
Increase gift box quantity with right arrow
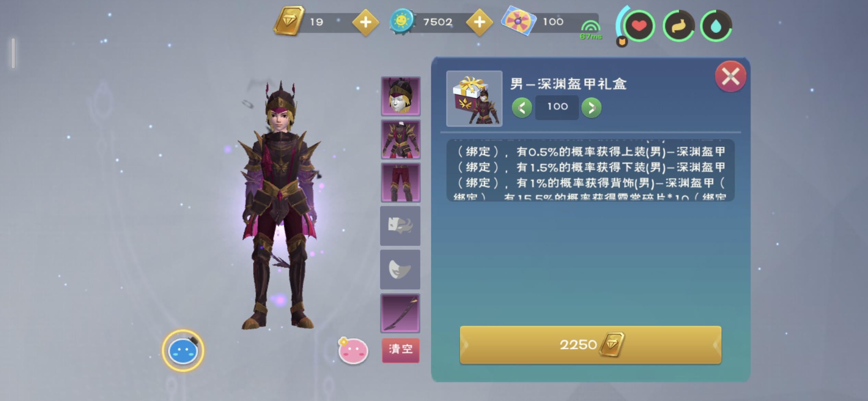591,108
